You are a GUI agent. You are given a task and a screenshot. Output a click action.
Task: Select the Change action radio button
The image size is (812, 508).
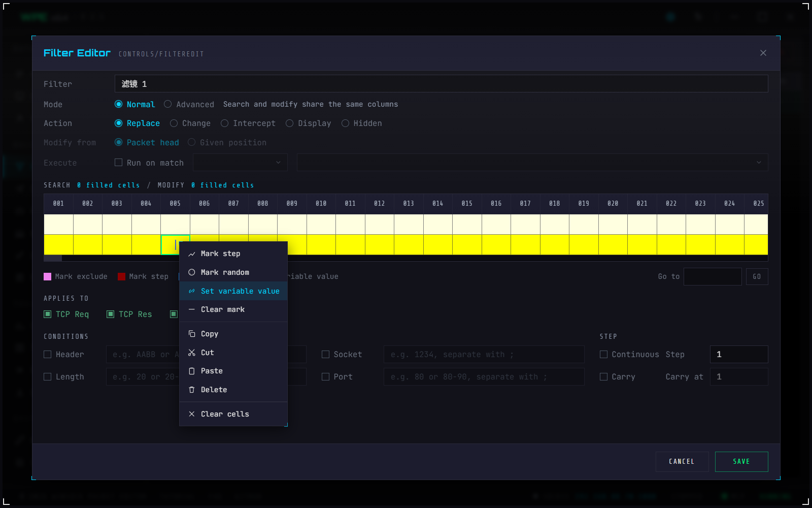click(174, 123)
